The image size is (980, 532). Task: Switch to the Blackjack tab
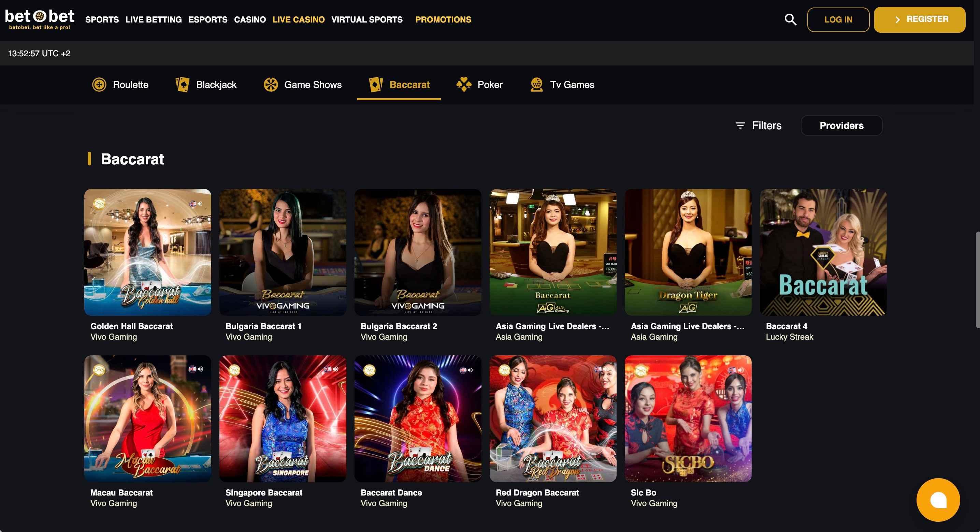[x=206, y=85]
